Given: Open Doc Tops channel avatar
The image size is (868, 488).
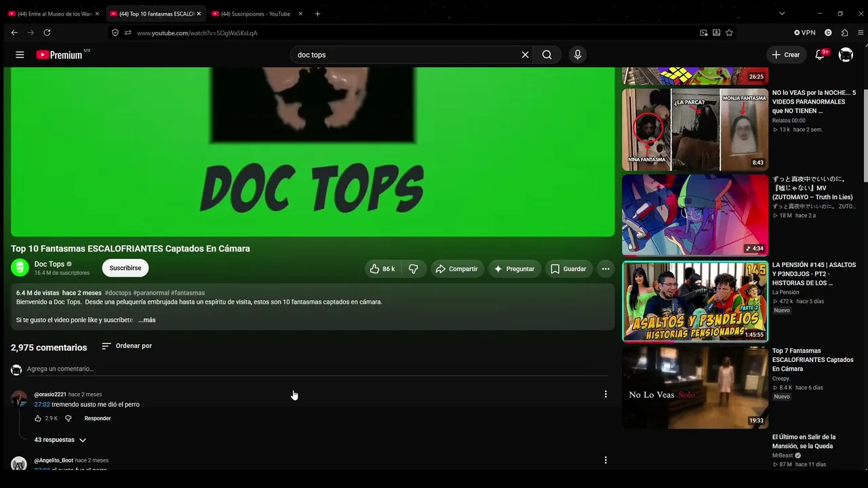Looking at the screenshot, I should tap(20, 268).
